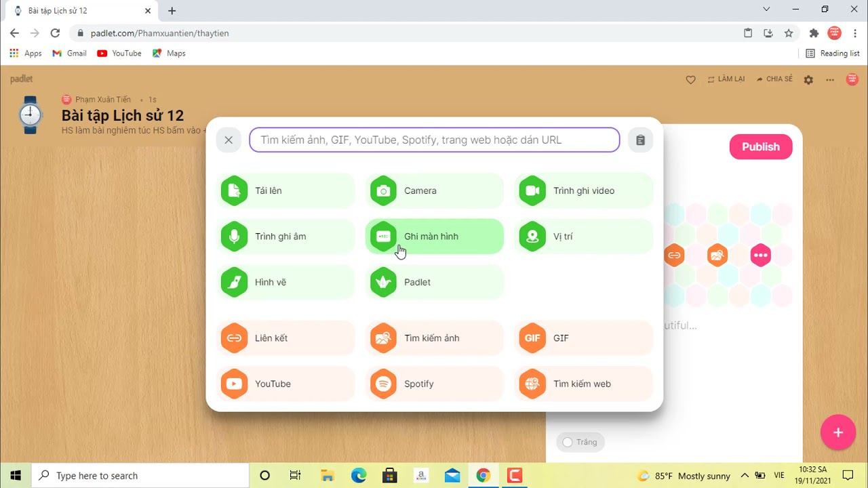Select the Trắng color option
The image size is (868, 488).
pos(580,442)
